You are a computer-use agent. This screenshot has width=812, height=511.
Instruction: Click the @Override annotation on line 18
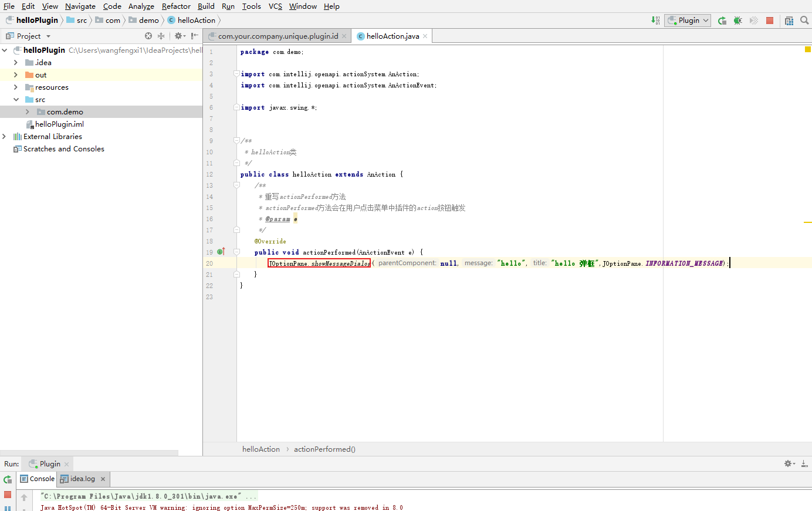point(270,241)
